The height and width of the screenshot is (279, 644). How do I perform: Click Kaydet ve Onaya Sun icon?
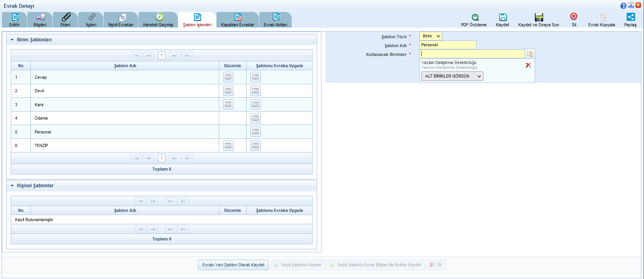pyautogui.click(x=539, y=17)
